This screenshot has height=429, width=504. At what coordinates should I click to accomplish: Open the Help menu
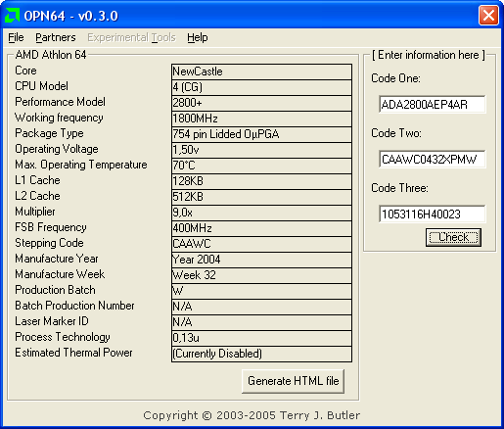[198, 37]
